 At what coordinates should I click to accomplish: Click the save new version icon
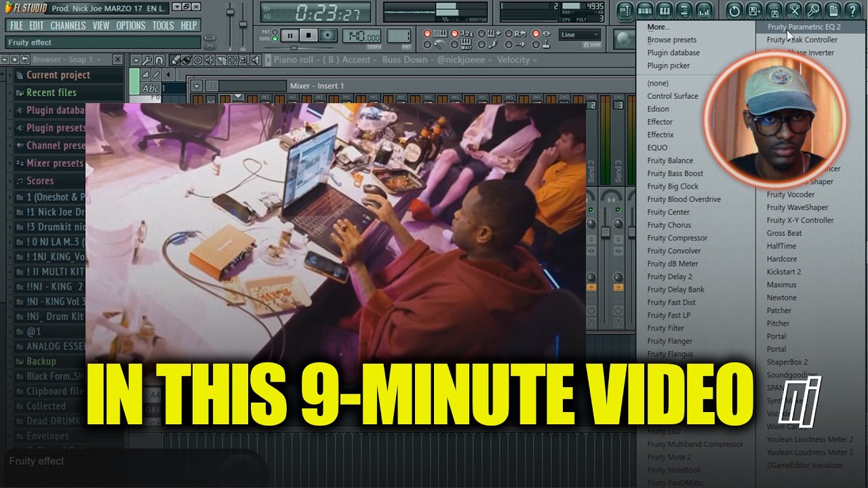[753, 11]
